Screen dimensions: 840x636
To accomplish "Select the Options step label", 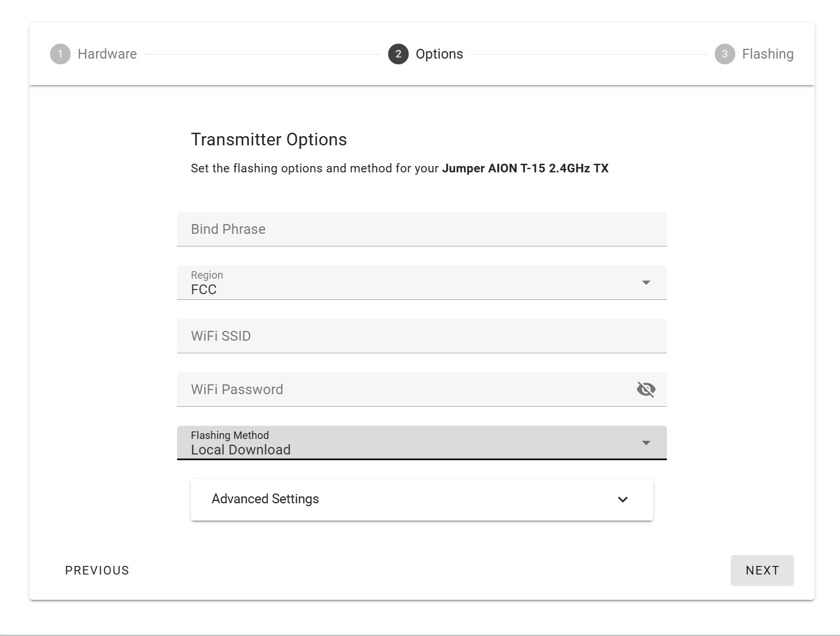I will coord(439,54).
